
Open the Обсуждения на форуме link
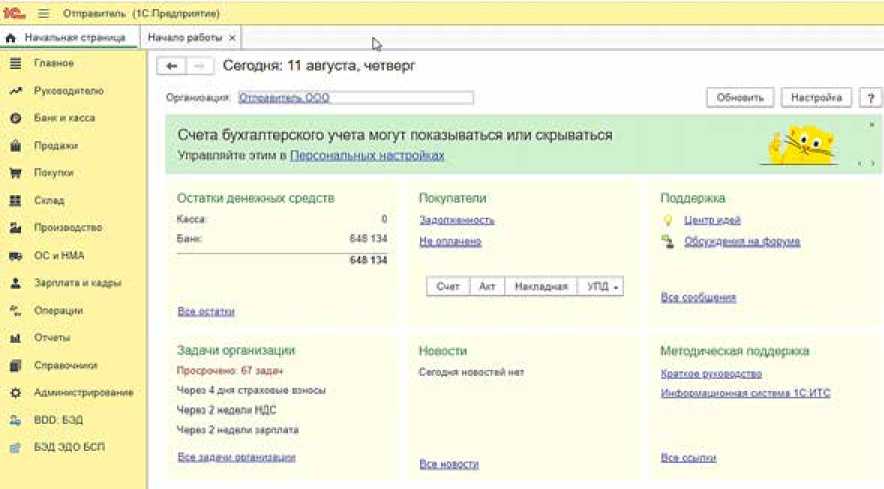click(x=742, y=241)
